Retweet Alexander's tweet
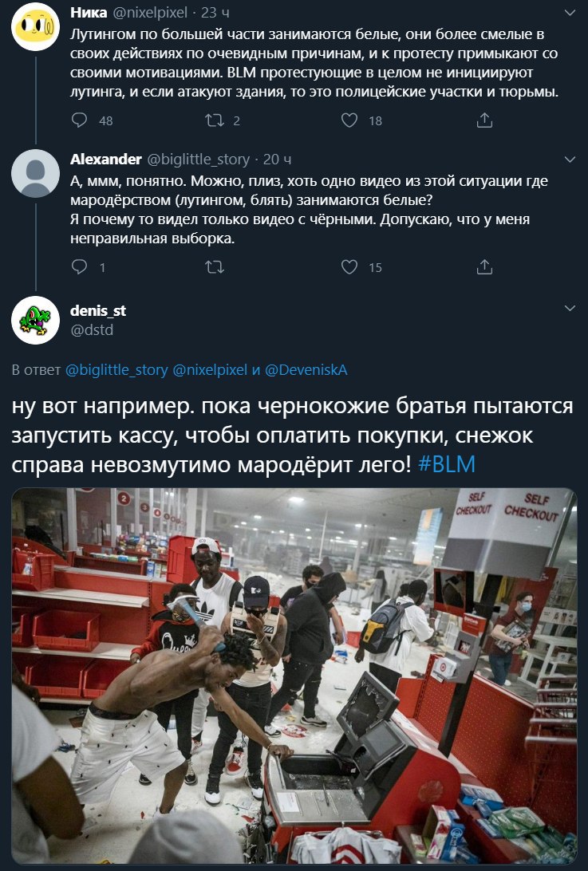Image resolution: width=588 pixels, height=871 pixels. click(215, 267)
